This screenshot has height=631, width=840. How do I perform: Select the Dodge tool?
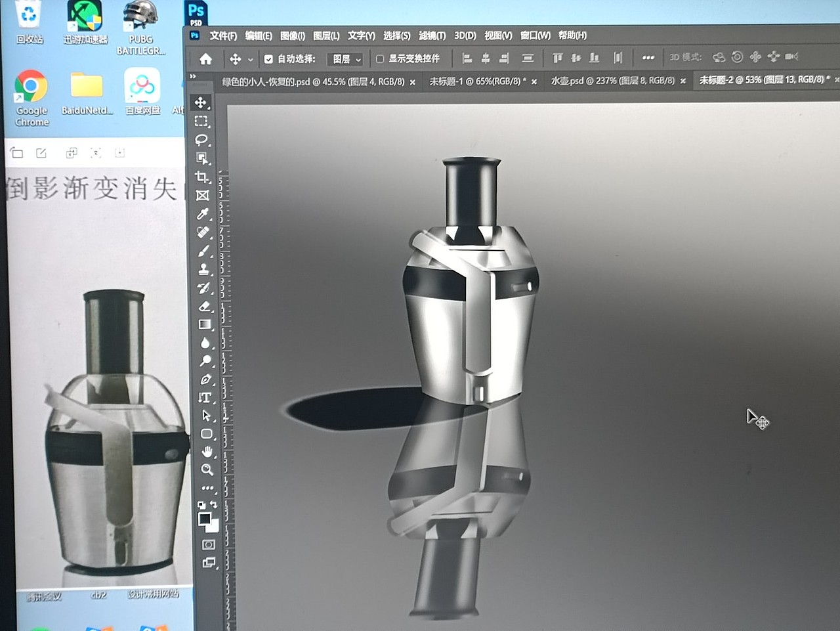206,360
